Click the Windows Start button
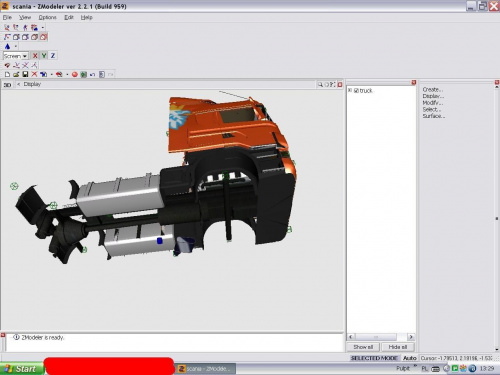This screenshot has width=500, height=375. click(22, 369)
